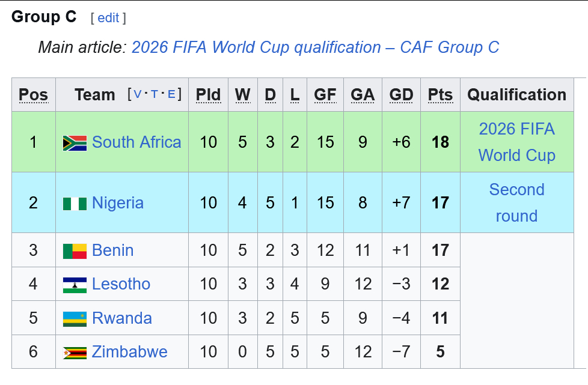Click the Zimbabwe flag icon
The width and height of the screenshot is (588, 385).
(x=75, y=353)
